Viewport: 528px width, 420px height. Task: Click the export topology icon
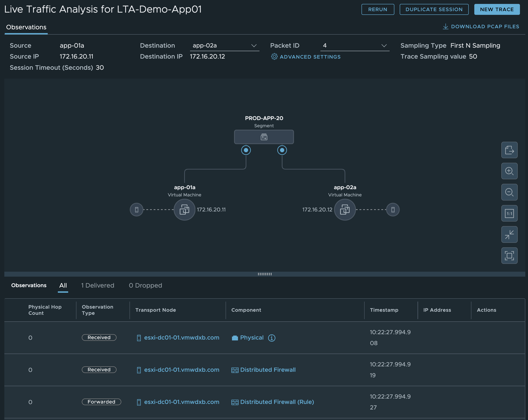coord(509,150)
